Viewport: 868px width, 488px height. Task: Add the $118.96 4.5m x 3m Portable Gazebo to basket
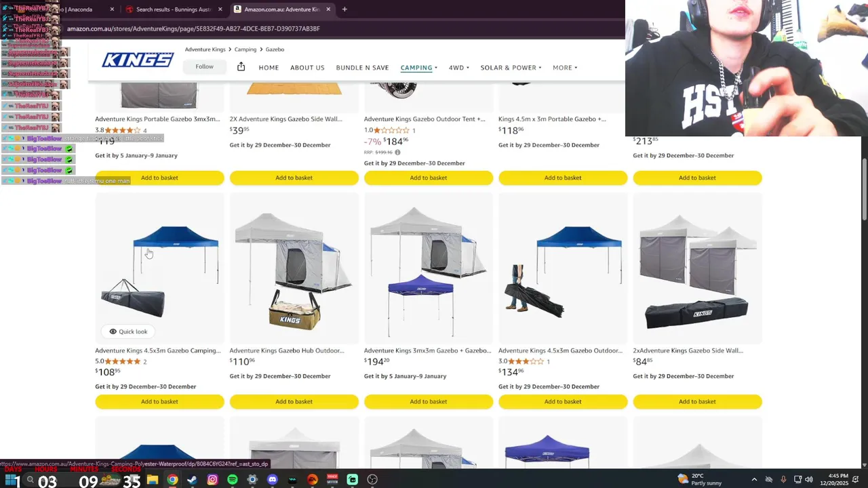pyautogui.click(x=563, y=178)
